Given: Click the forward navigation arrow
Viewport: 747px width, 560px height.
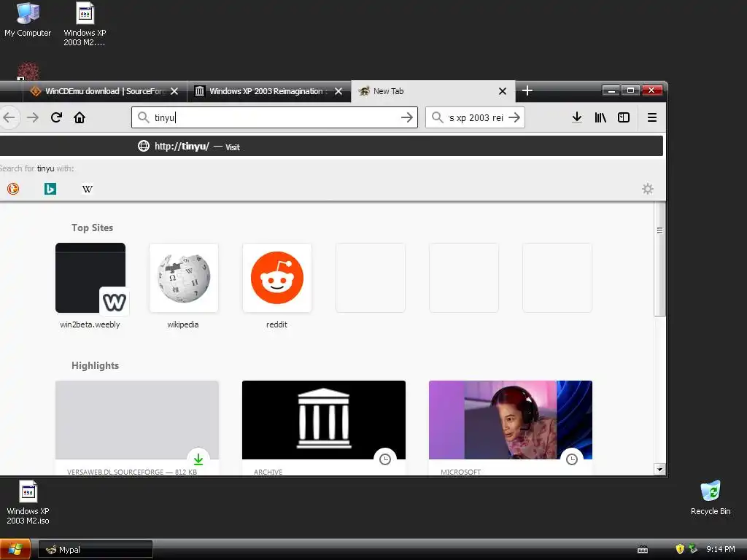Looking at the screenshot, I should 32,117.
